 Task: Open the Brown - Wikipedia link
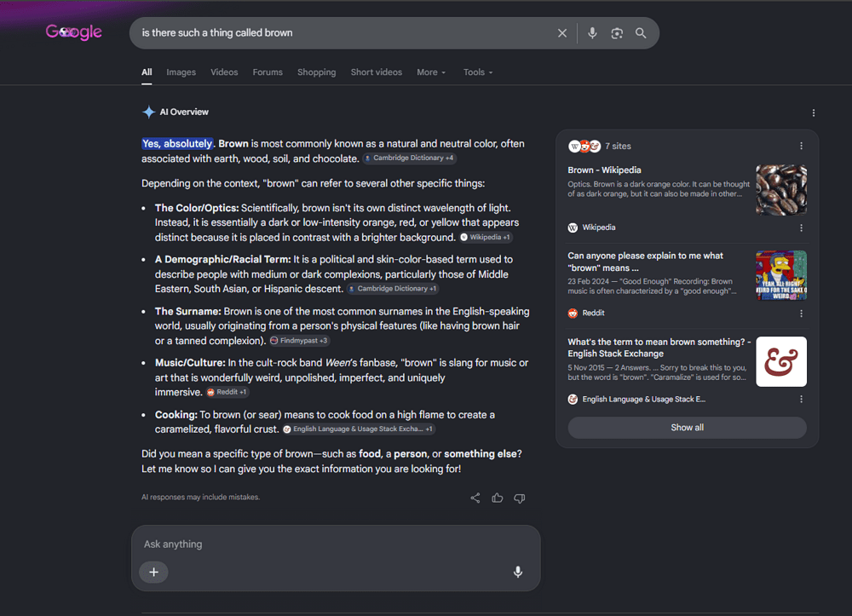click(604, 170)
